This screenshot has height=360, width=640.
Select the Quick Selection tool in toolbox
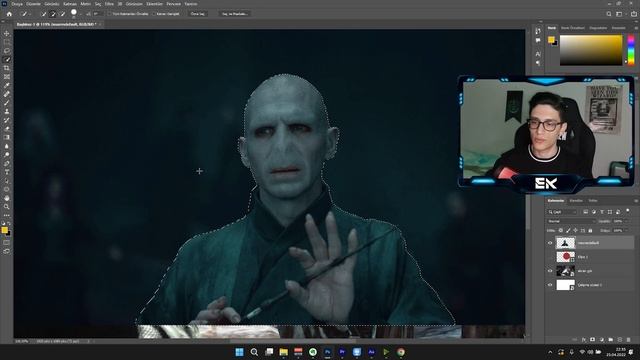pyautogui.click(x=7, y=60)
